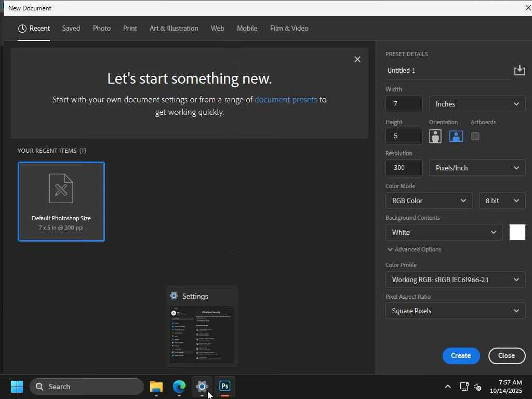Click the muted volume tray icon
This screenshot has height=399, width=532.
point(477,387)
